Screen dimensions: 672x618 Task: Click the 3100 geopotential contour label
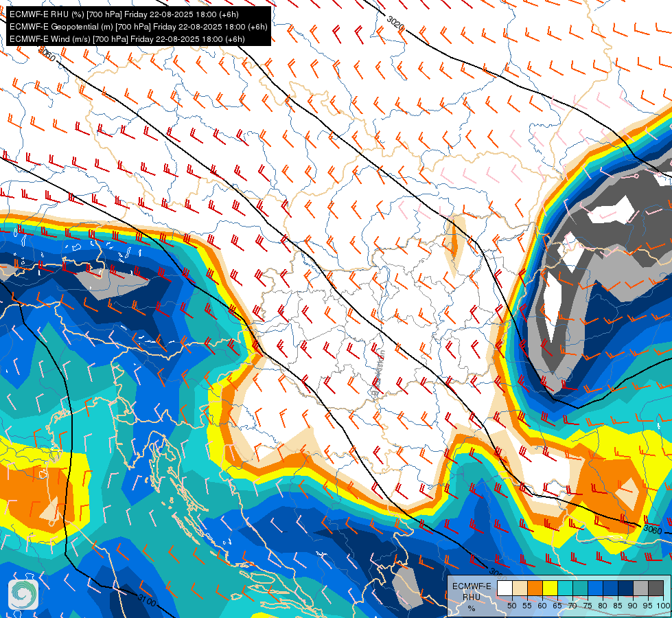click(x=147, y=600)
